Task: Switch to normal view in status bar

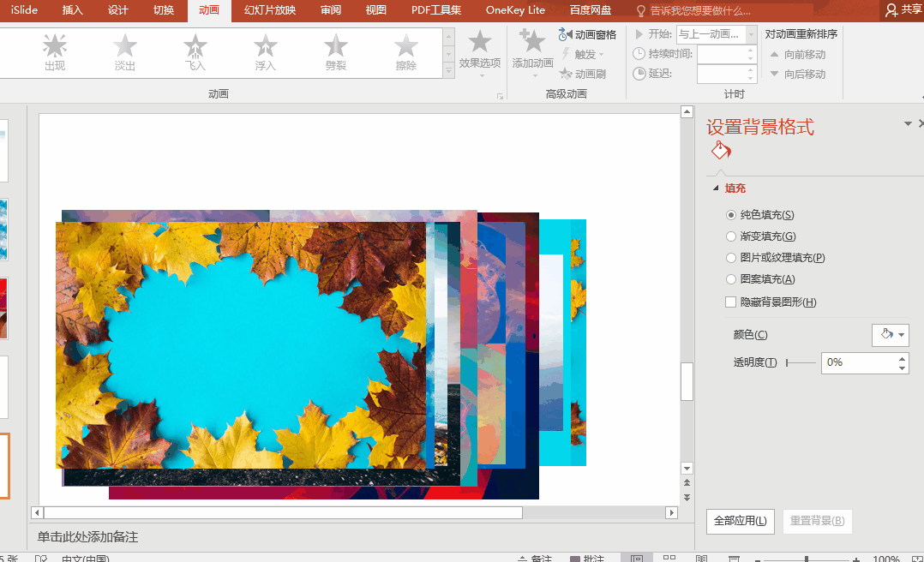Action: click(636, 558)
